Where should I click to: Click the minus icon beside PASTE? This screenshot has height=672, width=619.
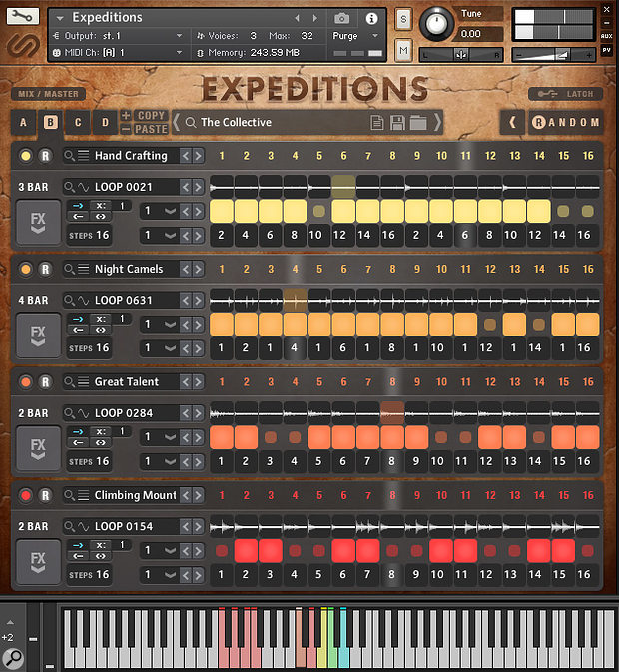coord(126,129)
